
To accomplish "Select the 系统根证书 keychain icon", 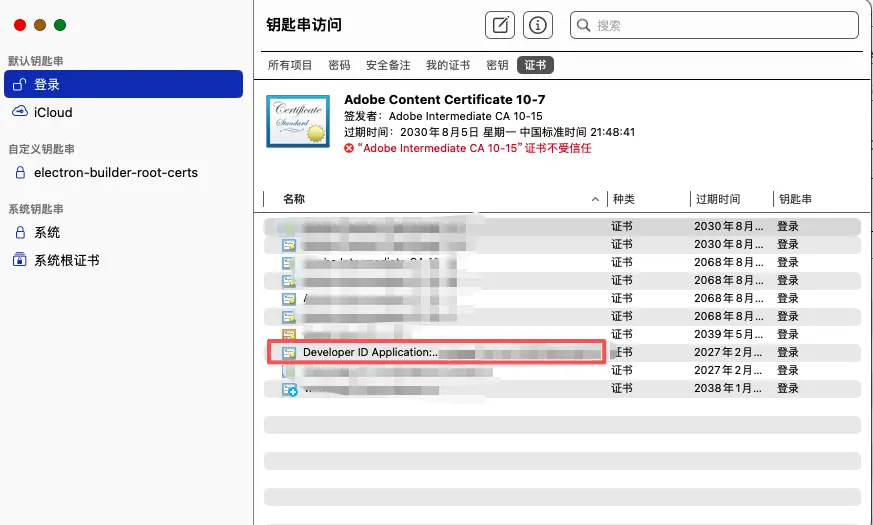I will 19,260.
